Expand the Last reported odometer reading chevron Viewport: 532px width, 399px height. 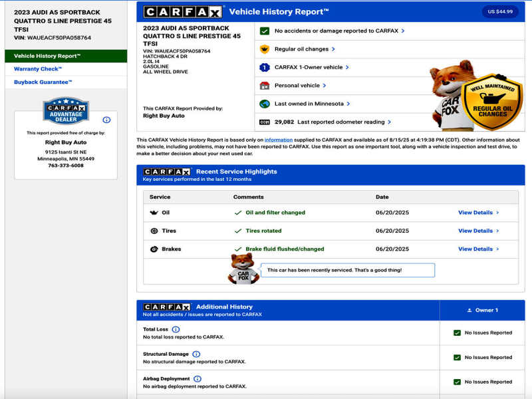point(389,122)
